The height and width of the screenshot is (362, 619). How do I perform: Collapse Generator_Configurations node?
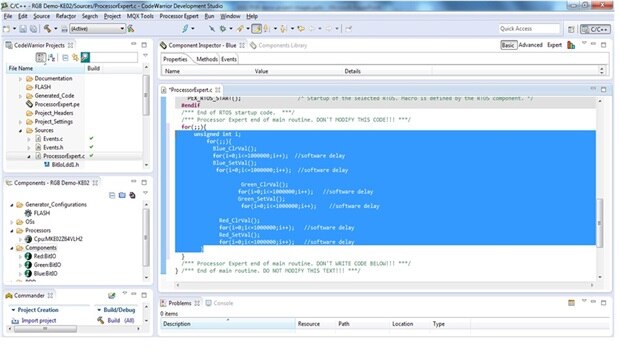click(x=12, y=205)
